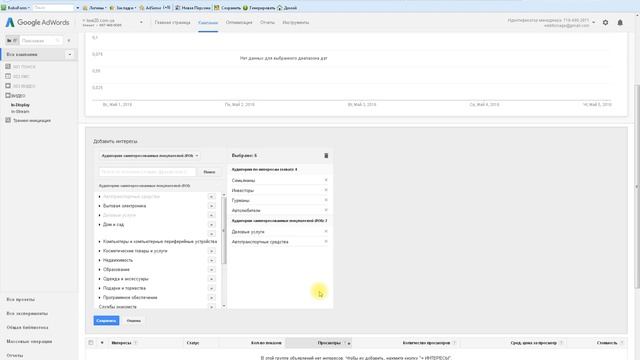Image resolution: width=640 pixels, height=360 pixels.
Task: Expand the Дом и сад category
Action: coord(99,224)
